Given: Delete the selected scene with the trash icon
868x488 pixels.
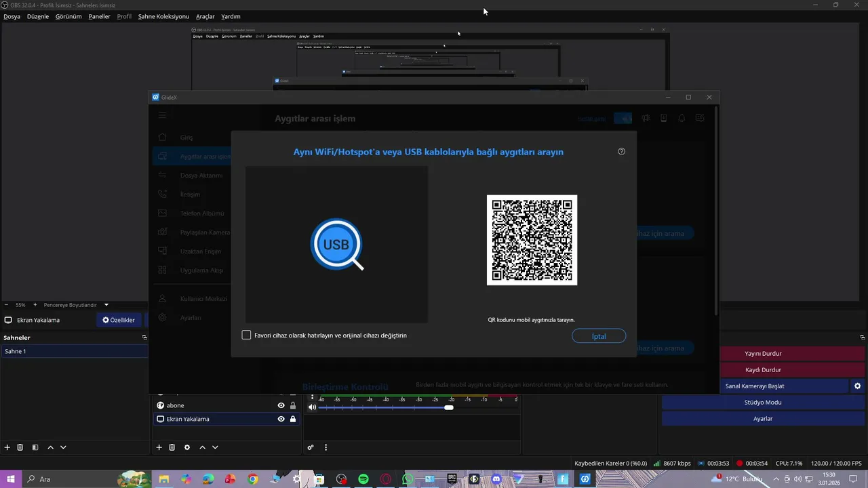Looking at the screenshot, I should coord(20,447).
